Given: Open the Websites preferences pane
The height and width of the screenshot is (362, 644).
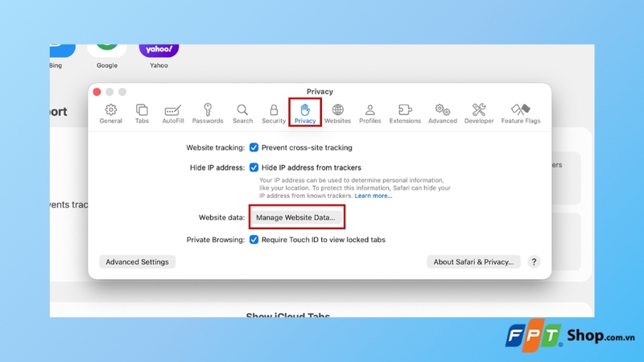Looking at the screenshot, I should click(x=337, y=113).
